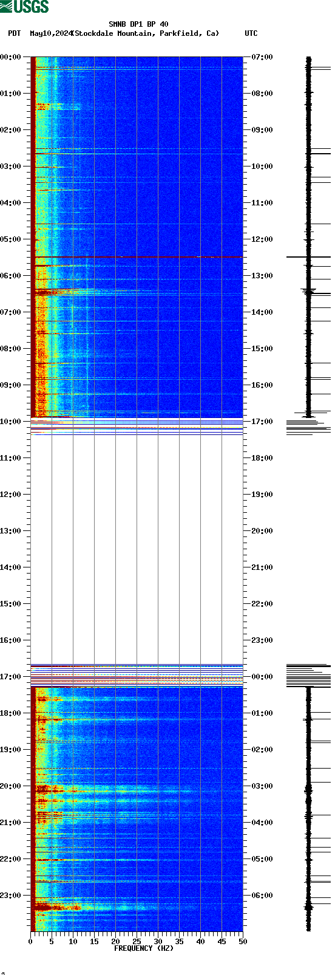Click the 22:00 tick label on UTC axis
The image size is (335, 980).
click(262, 604)
